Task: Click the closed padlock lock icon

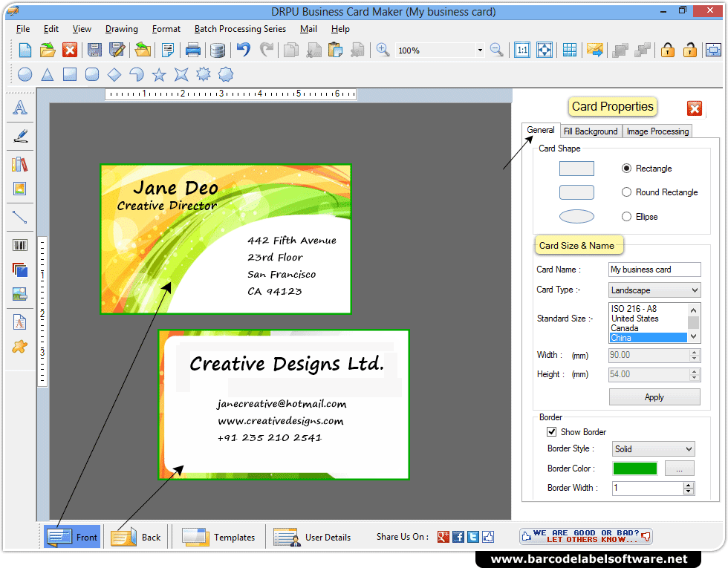Action: (x=668, y=49)
